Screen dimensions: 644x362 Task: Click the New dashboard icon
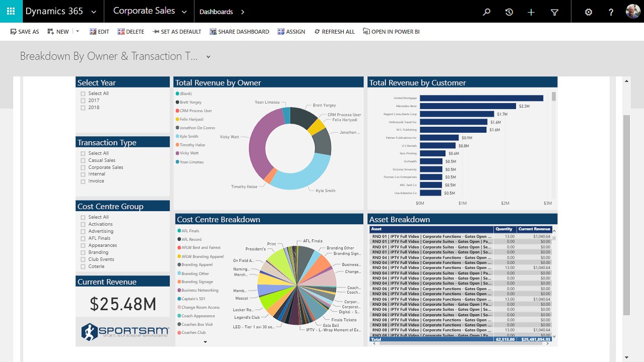(51, 32)
